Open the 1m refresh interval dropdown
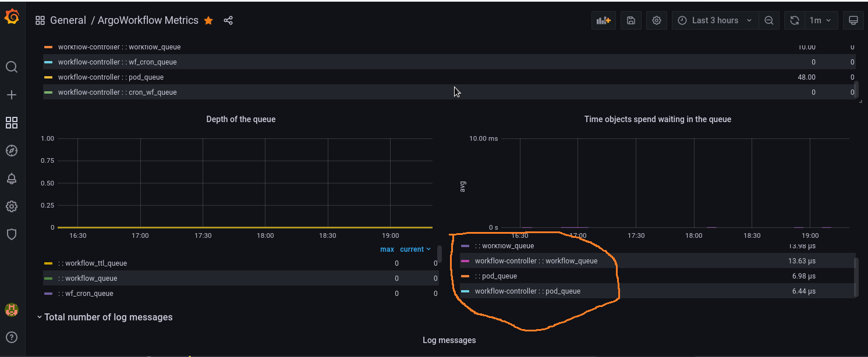The width and height of the screenshot is (868, 357). click(821, 20)
